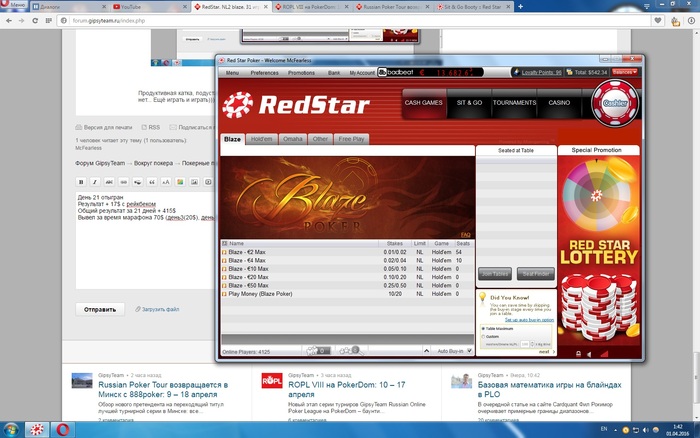Click the Set up auto buy-in option link
700x438 pixels.
pos(529,320)
